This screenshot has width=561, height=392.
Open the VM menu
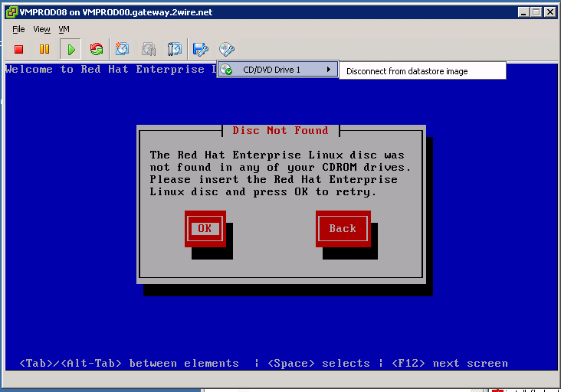(x=64, y=29)
